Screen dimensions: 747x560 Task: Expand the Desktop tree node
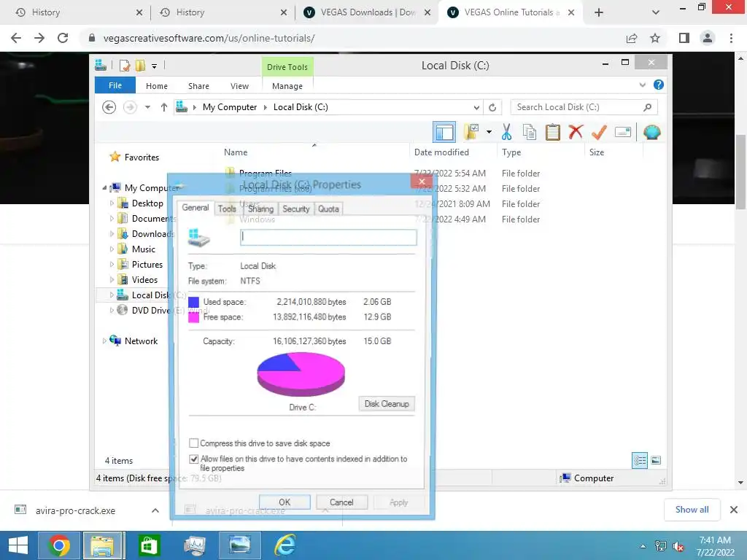pos(112,203)
